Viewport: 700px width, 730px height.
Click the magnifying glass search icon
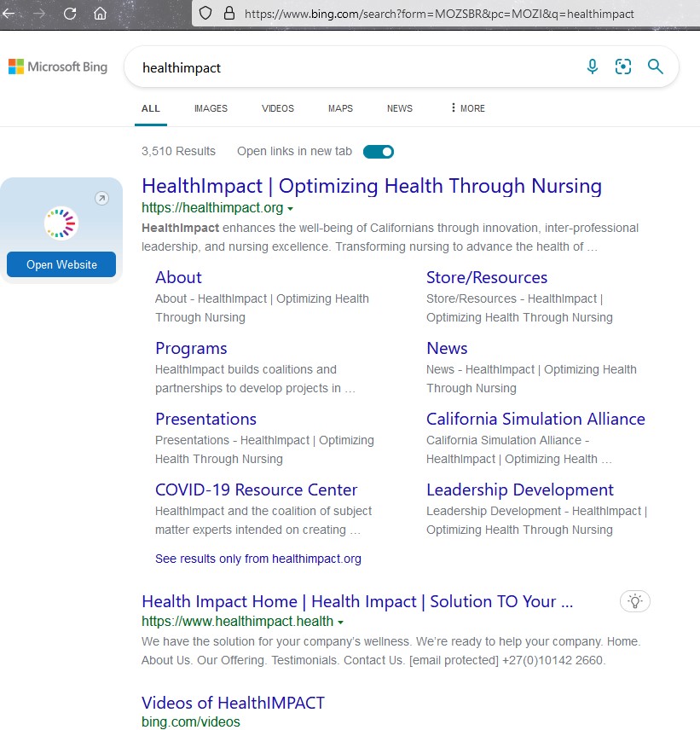pyautogui.click(x=655, y=67)
